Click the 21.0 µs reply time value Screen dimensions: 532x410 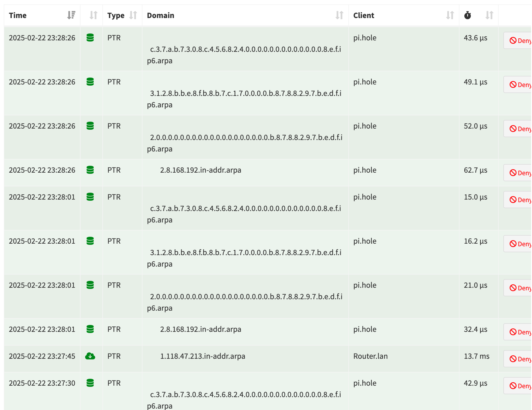click(476, 285)
